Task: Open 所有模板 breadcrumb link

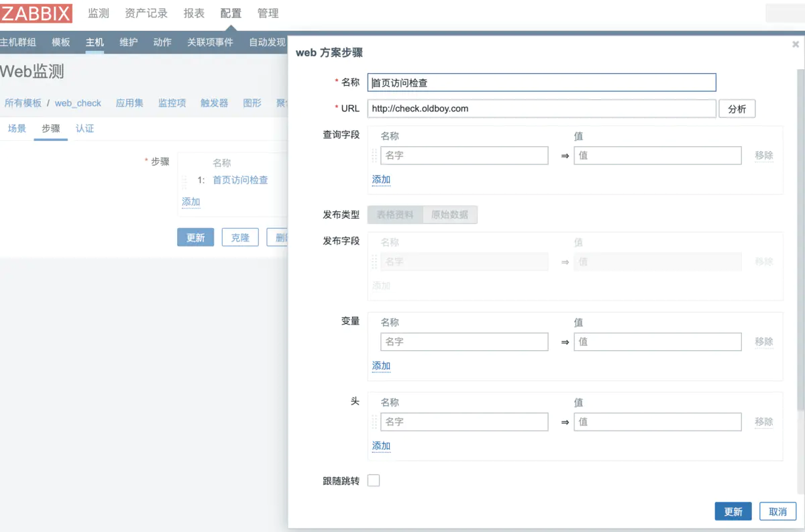Action: click(23, 103)
